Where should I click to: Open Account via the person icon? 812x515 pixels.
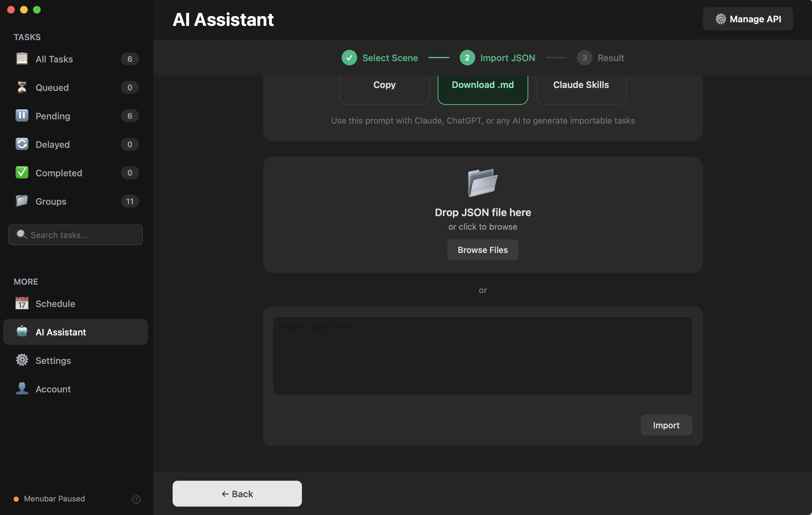21,389
